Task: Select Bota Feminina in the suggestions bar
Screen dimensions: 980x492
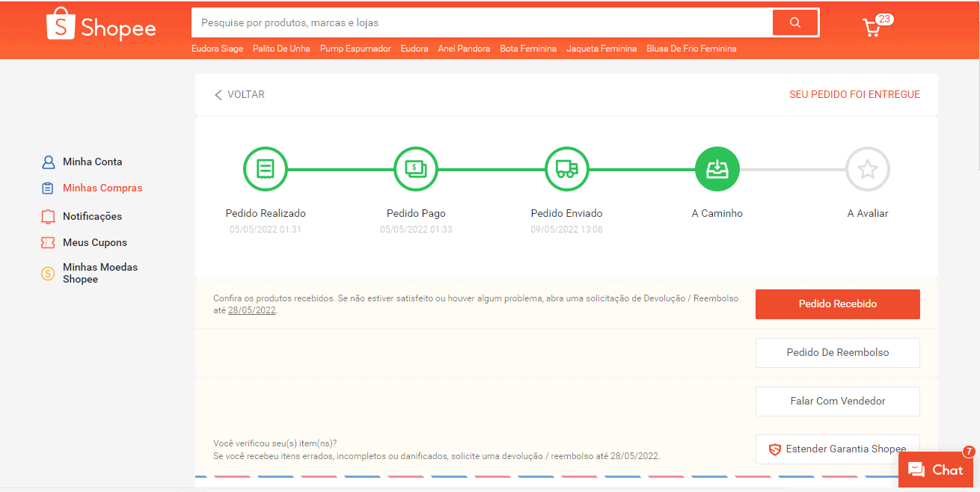Action: tap(528, 48)
